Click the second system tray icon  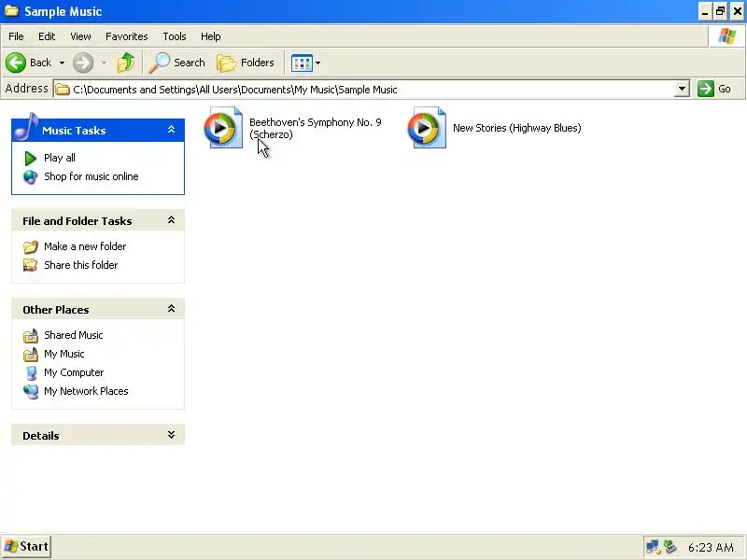click(x=670, y=547)
